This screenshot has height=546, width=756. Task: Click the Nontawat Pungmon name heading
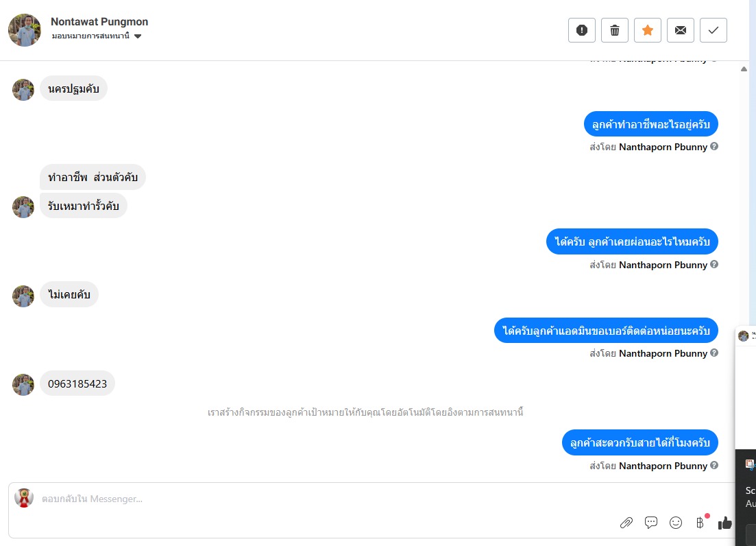[99, 22]
